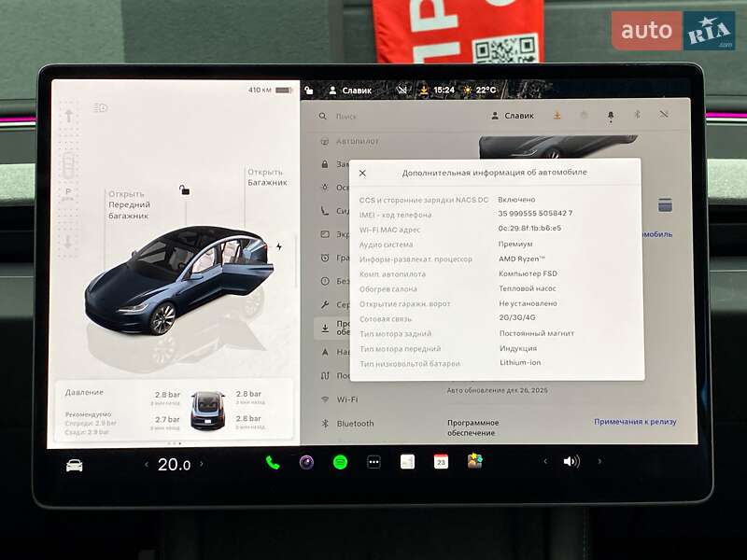Viewport: 747px width, 560px height.
Task: Click the notifications bell icon
Action: 611,116
